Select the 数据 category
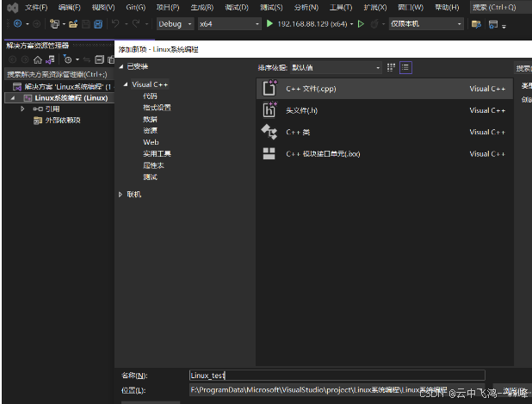Viewport: 532px width, 404px height. tap(150, 119)
